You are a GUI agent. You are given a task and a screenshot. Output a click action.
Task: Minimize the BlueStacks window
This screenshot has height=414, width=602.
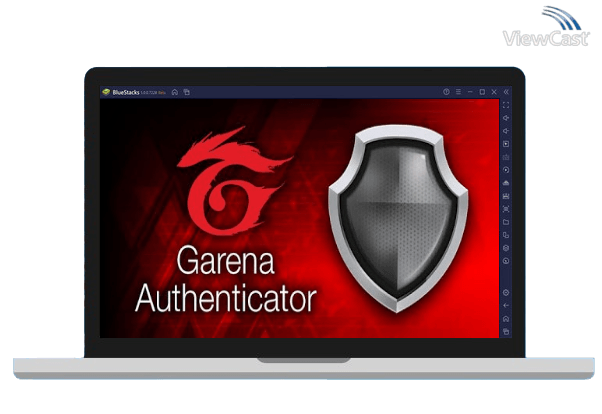(470, 92)
